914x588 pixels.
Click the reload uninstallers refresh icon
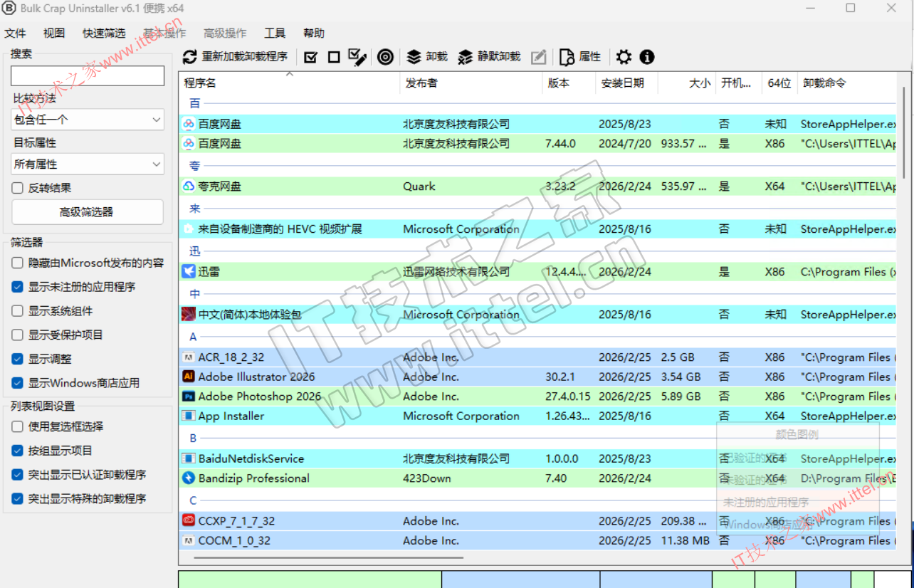click(x=190, y=57)
